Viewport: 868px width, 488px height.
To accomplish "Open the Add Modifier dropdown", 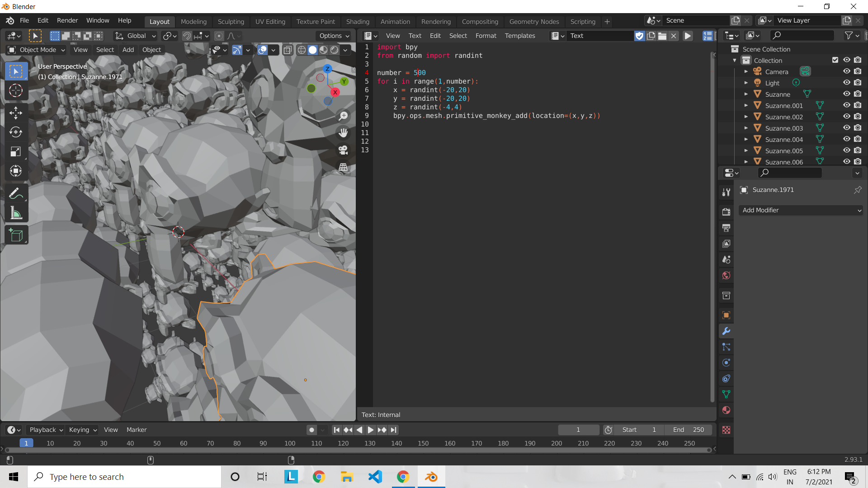I will (x=801, y=210).
